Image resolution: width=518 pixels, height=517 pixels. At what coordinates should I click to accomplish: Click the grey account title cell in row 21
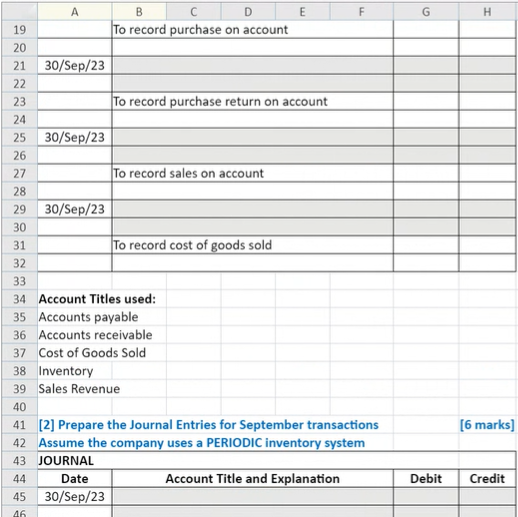pyautogui.click(x=252, y=66)
